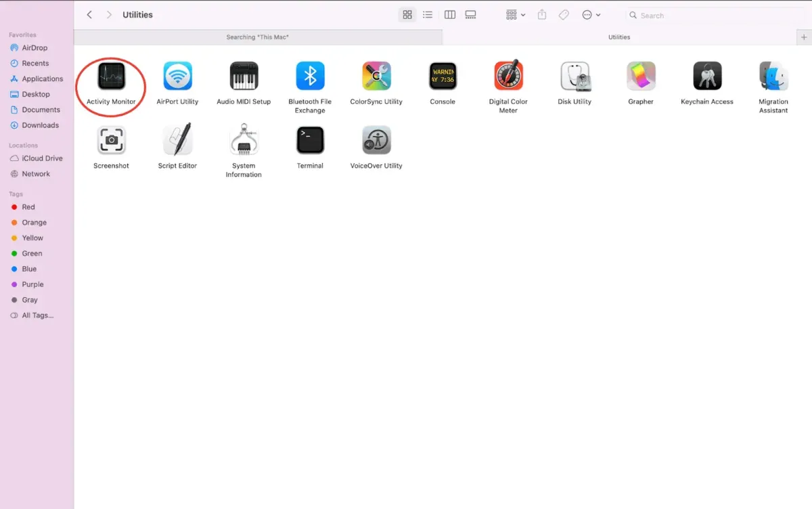Select the Audio MIDI Setup icon
The height and width of the screenshot is (509, 812).
pyautogui.click(x=244, y=76)
